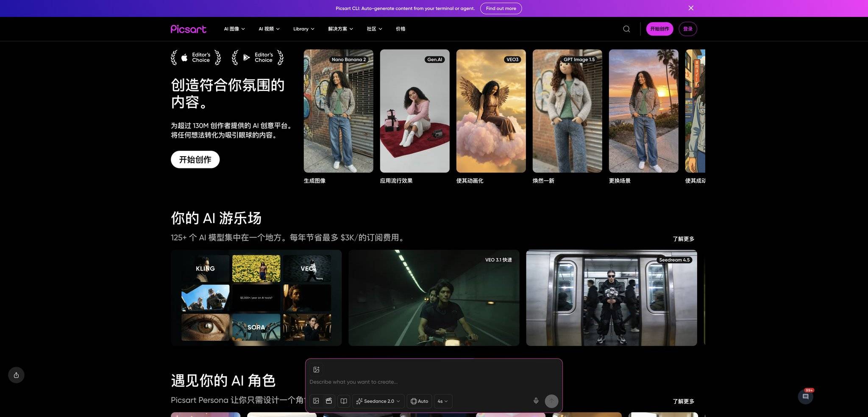Viewport: 868px width, 417px height.
Task: Open the Auto aspect ratio selector
Action: (x=419, y=401)
